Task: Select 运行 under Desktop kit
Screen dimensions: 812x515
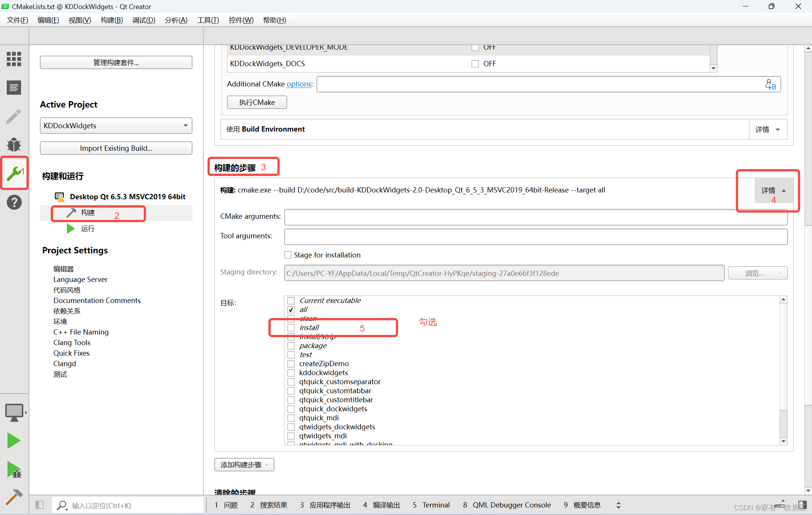Action: 88,229
